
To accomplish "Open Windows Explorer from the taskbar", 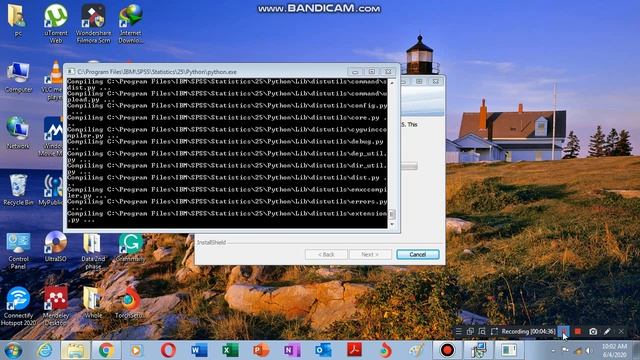I will click(75, 350).
